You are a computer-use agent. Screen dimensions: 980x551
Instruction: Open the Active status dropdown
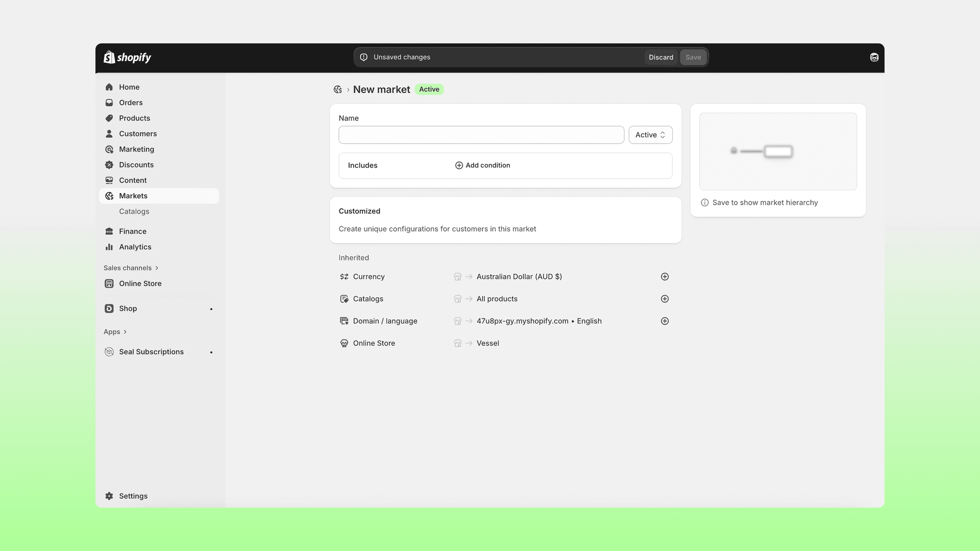pos(650,135)
